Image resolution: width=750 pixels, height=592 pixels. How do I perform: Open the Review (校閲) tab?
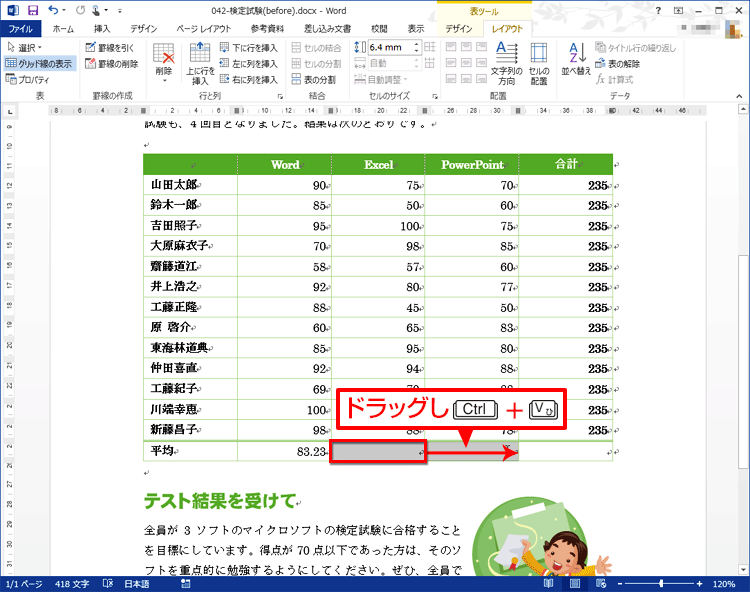[x=379, y=29]
